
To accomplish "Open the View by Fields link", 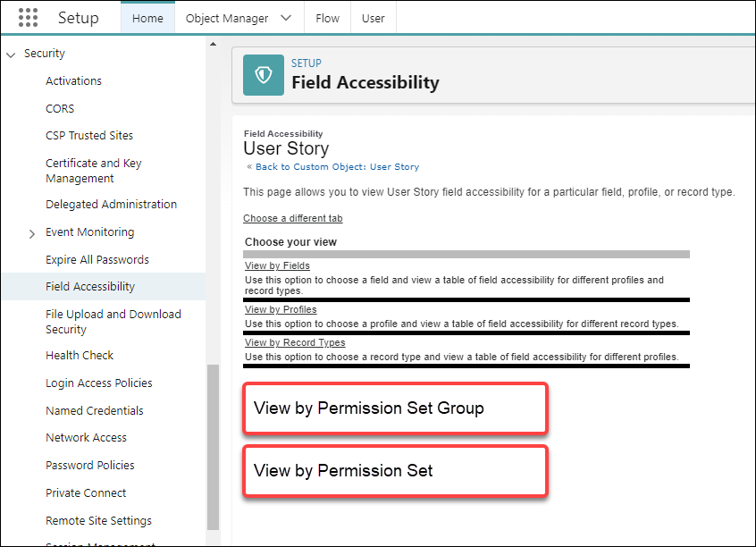I will pyautogui.click(x=277, y=265).
